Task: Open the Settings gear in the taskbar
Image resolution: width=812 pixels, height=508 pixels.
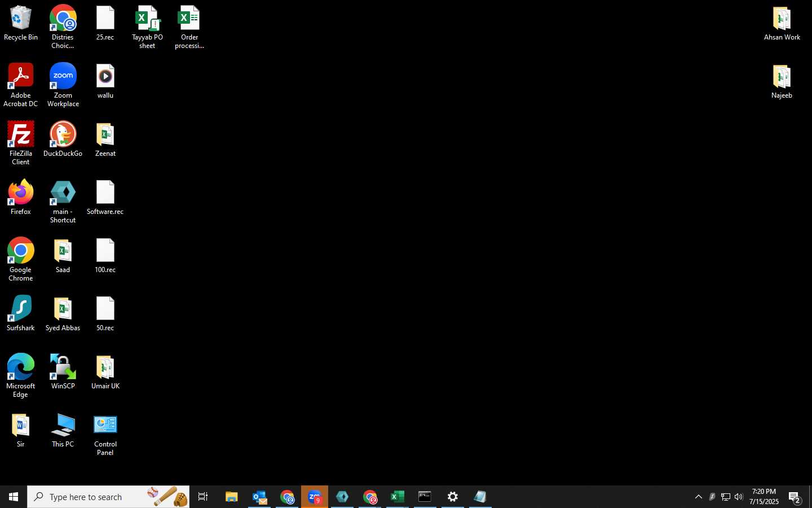Action: (453, 497)
